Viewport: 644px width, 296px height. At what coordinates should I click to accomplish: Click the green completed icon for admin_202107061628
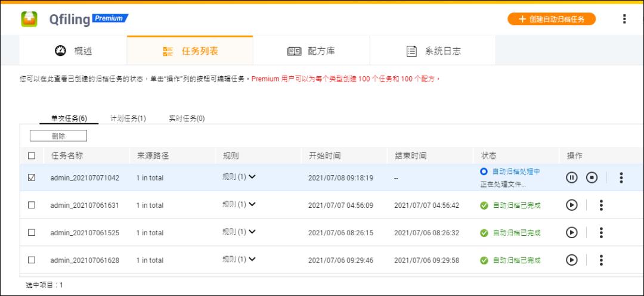484,260
